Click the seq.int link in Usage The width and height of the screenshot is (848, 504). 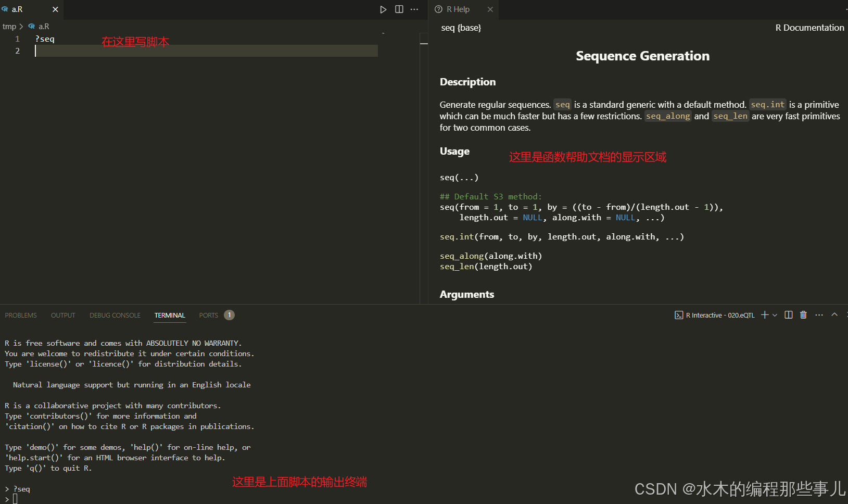tap(457, 237)
